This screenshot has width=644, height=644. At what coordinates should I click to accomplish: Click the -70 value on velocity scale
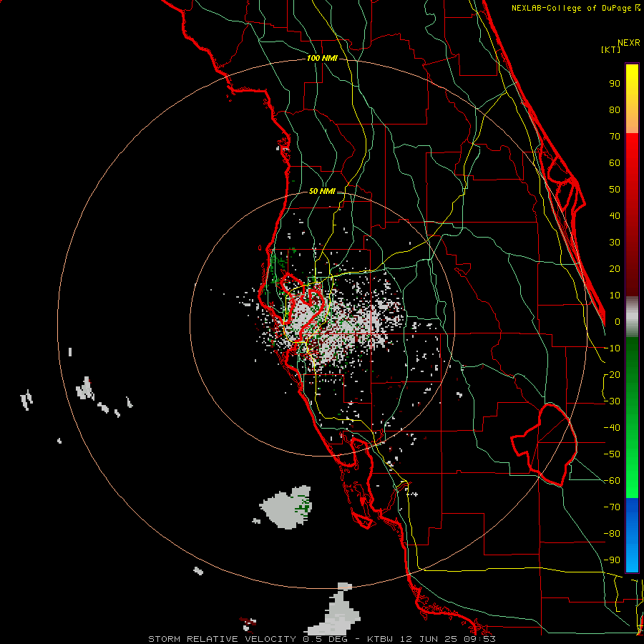612,507
